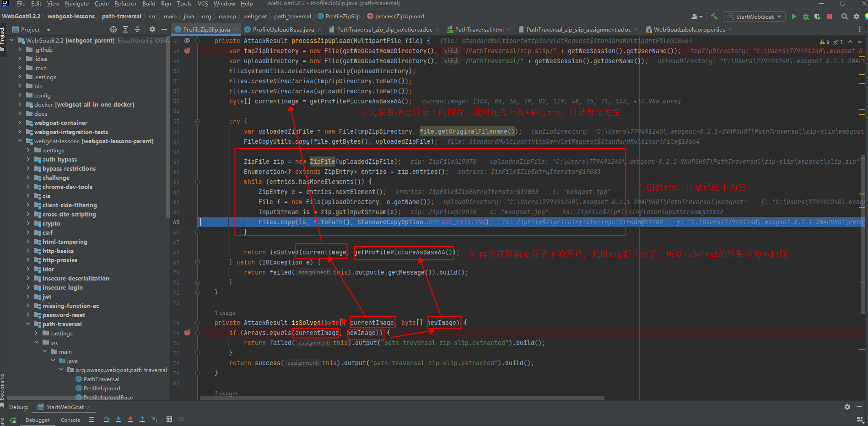Run StartWebGoat with the green play icon

(x=794, y=16)
